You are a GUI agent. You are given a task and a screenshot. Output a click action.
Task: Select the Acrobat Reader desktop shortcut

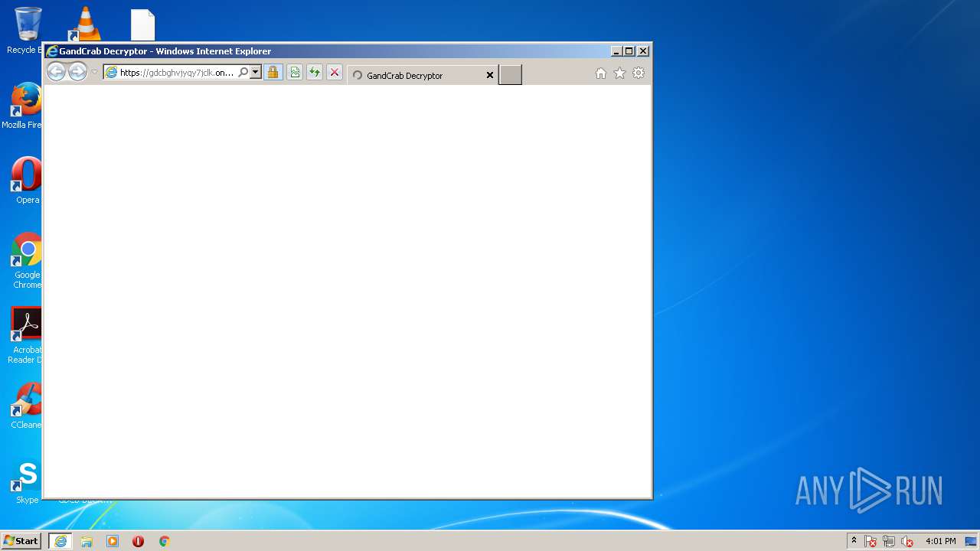pos(25,335)
